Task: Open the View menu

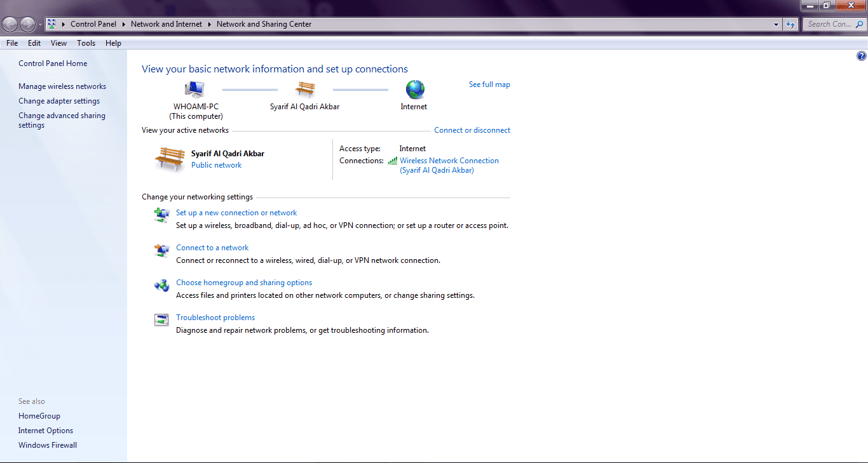Action: 58,43
